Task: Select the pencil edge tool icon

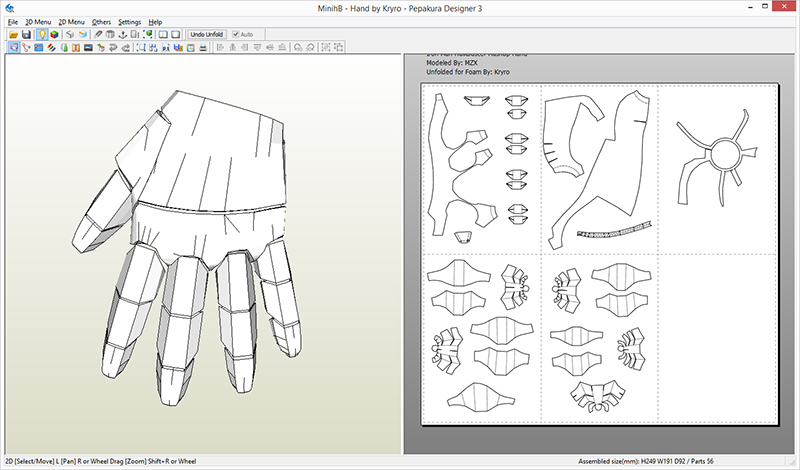Action: point(98,35)
